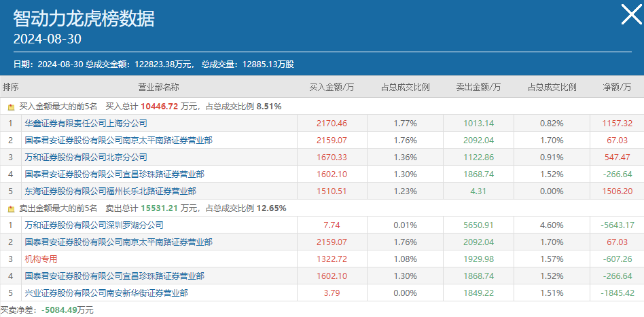Open 国泰君安南京太平南路 link in buy top-5 list
Image resolution: width=644 pixels, height=317 pixels.
(119, 140)
